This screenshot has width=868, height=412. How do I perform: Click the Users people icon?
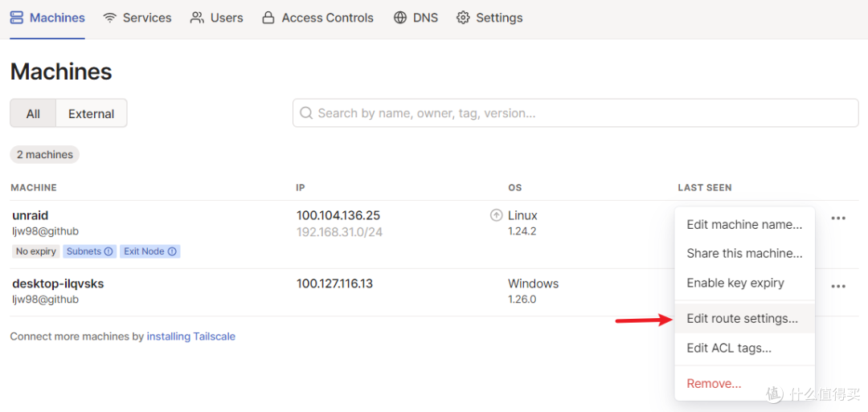197,18
